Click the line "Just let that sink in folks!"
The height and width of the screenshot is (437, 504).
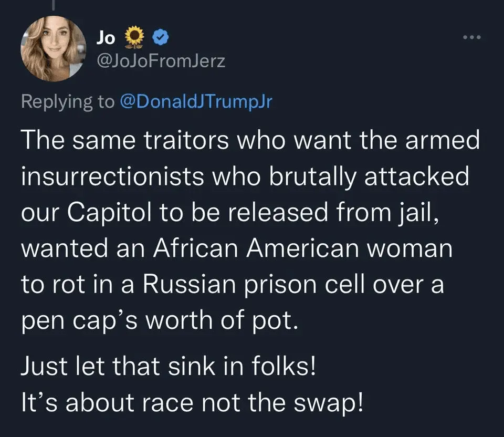[x=169, y=366]
